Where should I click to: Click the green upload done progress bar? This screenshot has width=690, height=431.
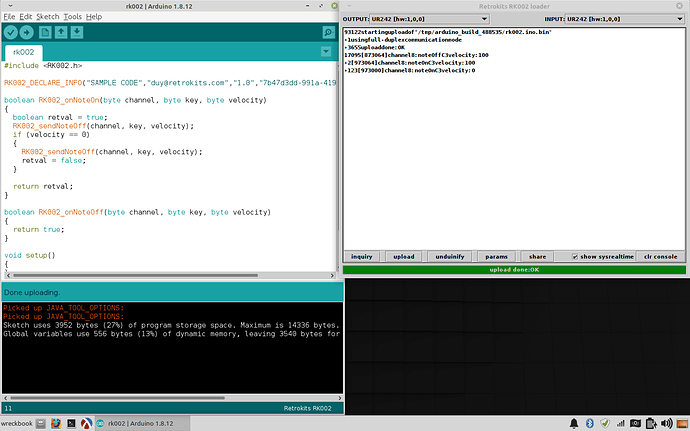(x=514, y=269)
